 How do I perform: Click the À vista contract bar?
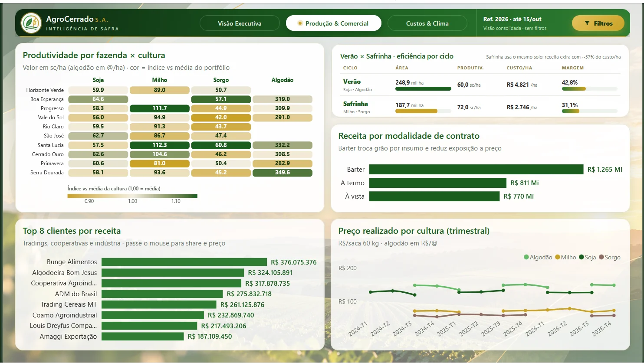pyautogui.click(x=434, y=196)
